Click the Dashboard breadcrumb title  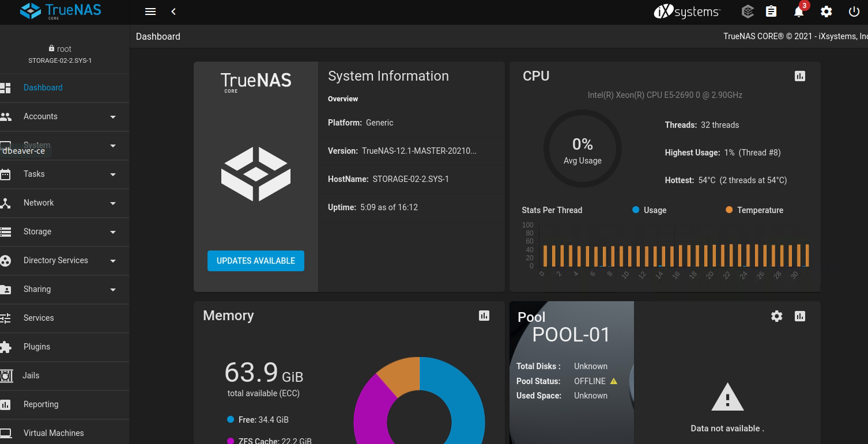click(158, 36)
